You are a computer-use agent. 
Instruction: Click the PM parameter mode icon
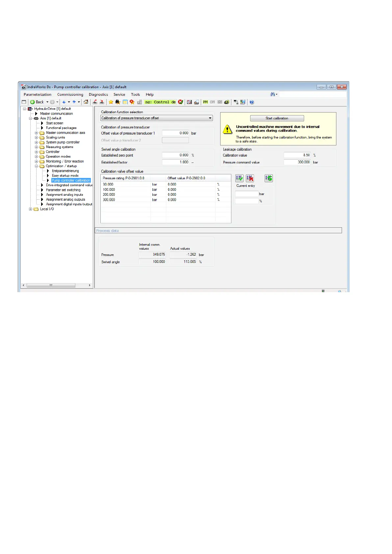[205, 102]
